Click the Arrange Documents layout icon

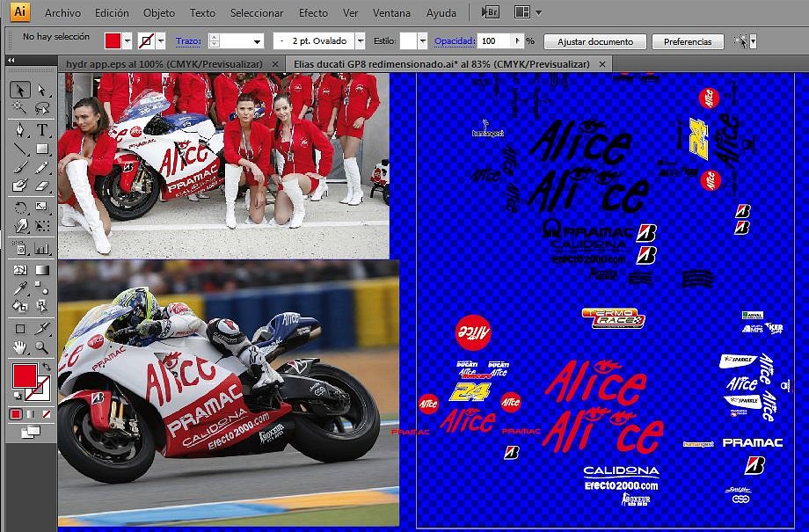point(522,12)
